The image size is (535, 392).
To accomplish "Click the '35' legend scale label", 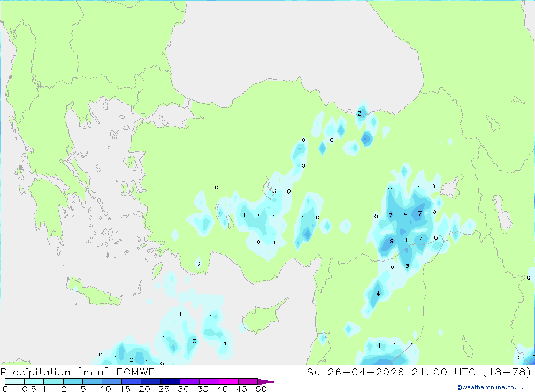I will [x=203, y=389].
